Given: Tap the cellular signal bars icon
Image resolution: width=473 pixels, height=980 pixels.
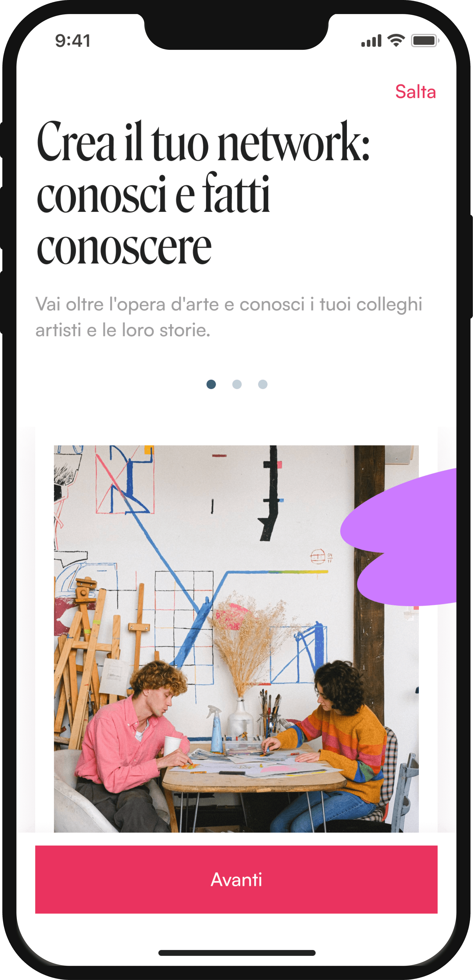Looking at the screenshot, I should click(371, 40).
